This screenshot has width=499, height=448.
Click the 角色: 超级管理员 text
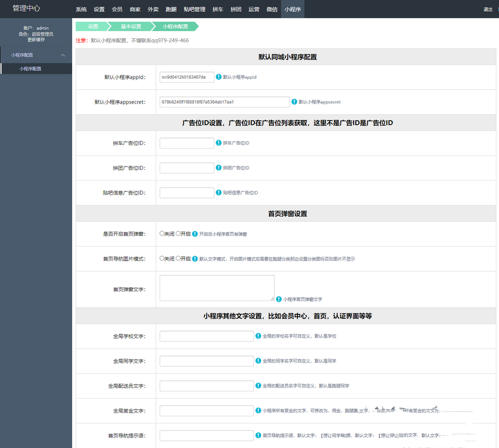click(x=36, y=34)
